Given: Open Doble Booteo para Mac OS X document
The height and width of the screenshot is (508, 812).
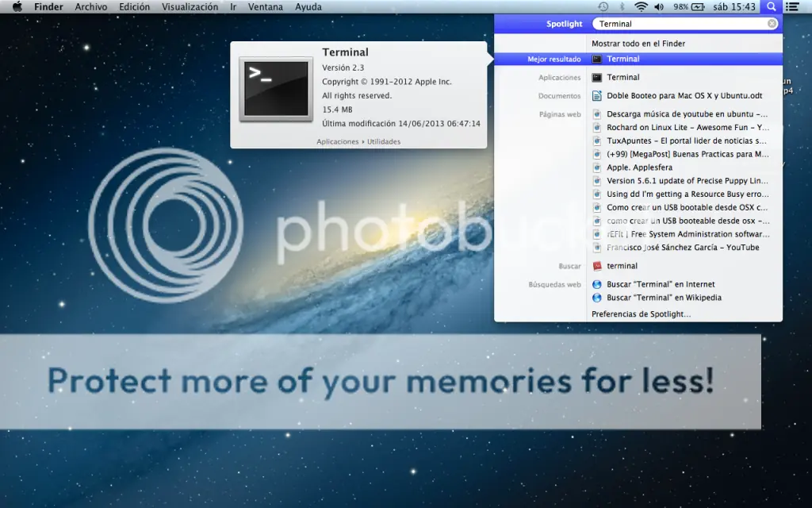Looking at the screenshot, I should (x=684, y=95).
